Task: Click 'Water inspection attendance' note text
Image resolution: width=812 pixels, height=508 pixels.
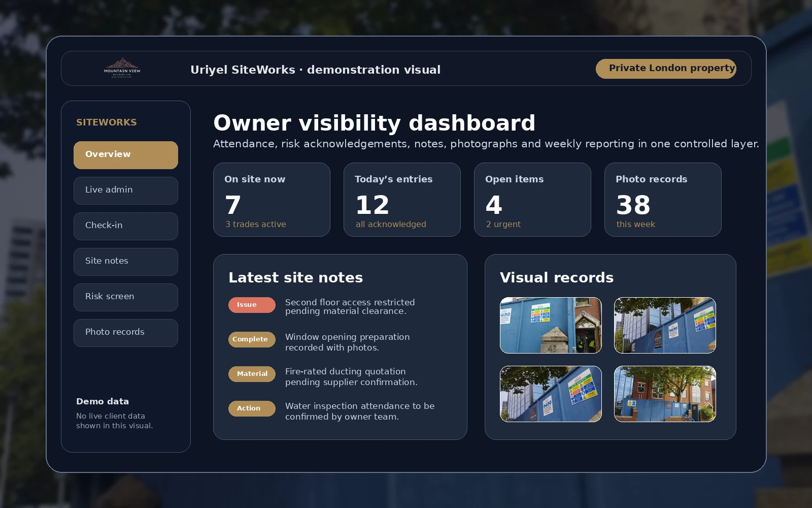Action: click(360, 411)
